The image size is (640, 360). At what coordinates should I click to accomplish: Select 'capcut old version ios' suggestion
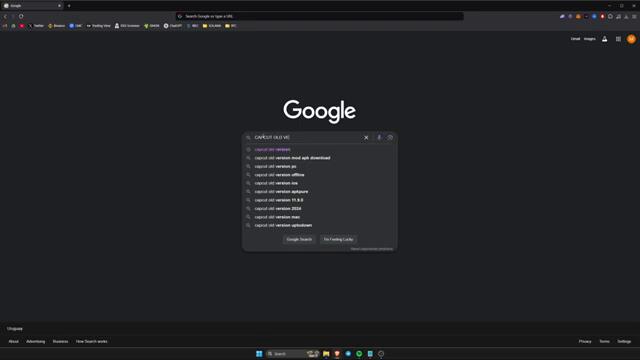point(320,183)
